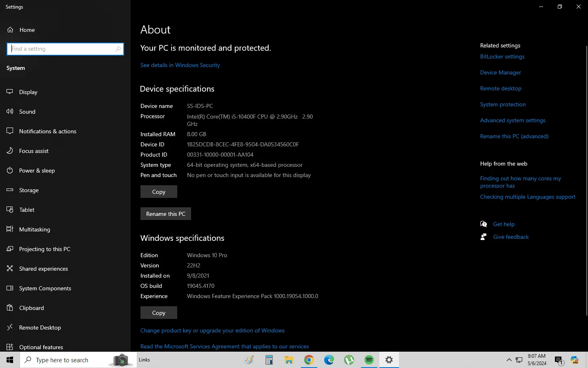
Task: Open Finding out how many cores link
Action: coord(521,182)
